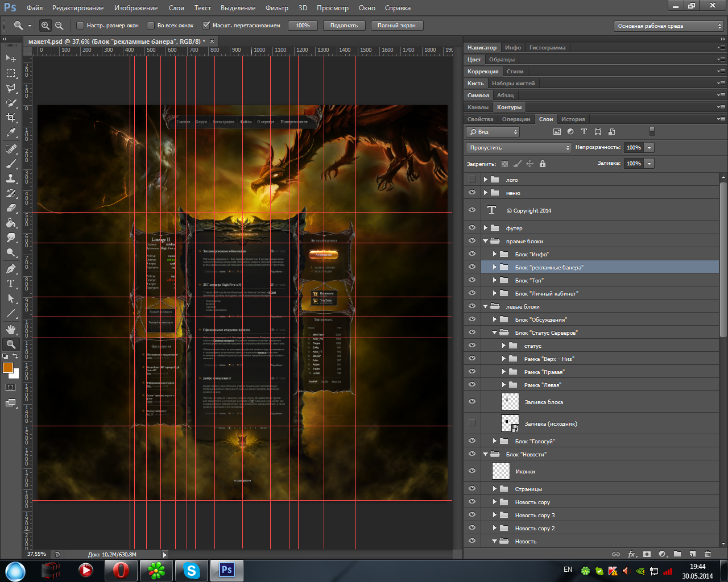Image resolution: width=728 pixels, height=582 pixels.
Task: Click the 'Подогнать' button
Action: (344, 25)
